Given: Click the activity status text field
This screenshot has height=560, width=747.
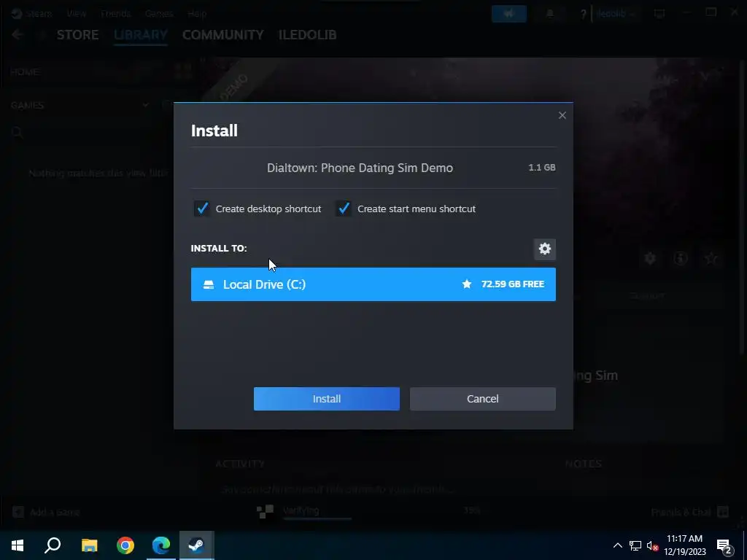Looking at the screenshot, I should (x=338, y=489).
